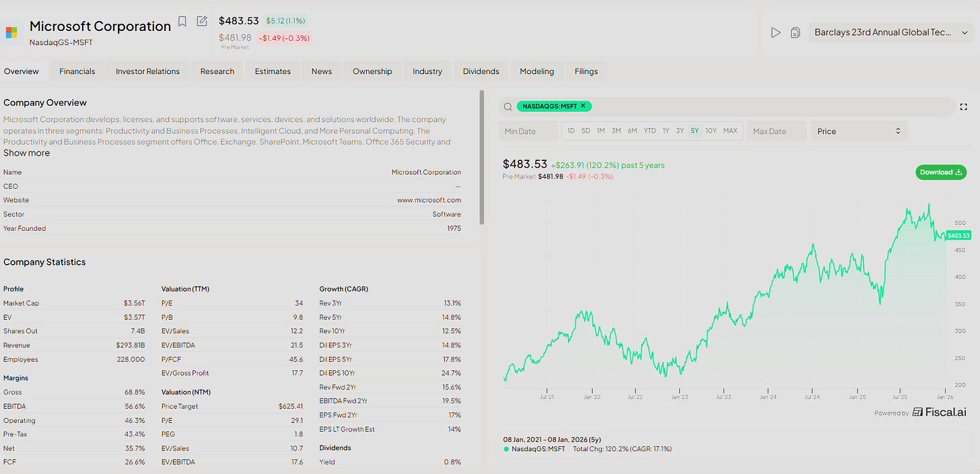Viewport: 980px width, 474px height.
Task: Select the 1M chart range
Action: (x=600, y=131)
